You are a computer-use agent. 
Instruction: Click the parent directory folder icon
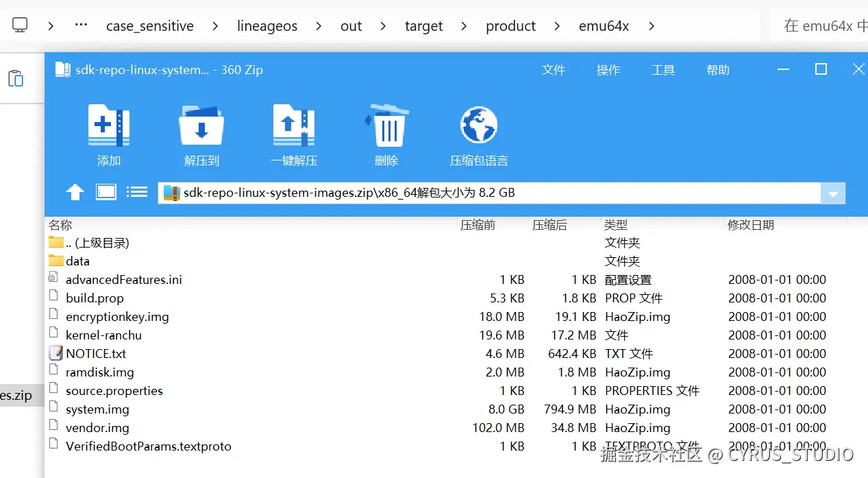tap(55, 242)
